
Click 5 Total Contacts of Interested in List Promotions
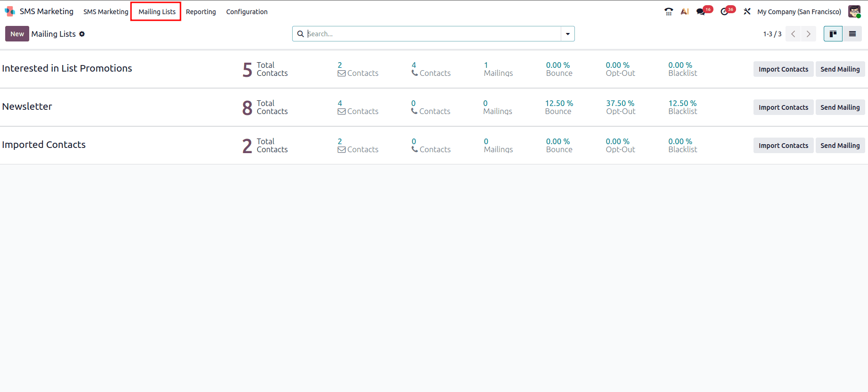pos(265,69)
